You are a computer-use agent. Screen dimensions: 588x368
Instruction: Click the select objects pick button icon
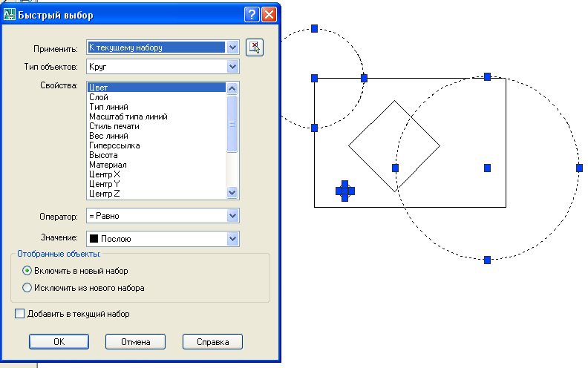point(255,47)
